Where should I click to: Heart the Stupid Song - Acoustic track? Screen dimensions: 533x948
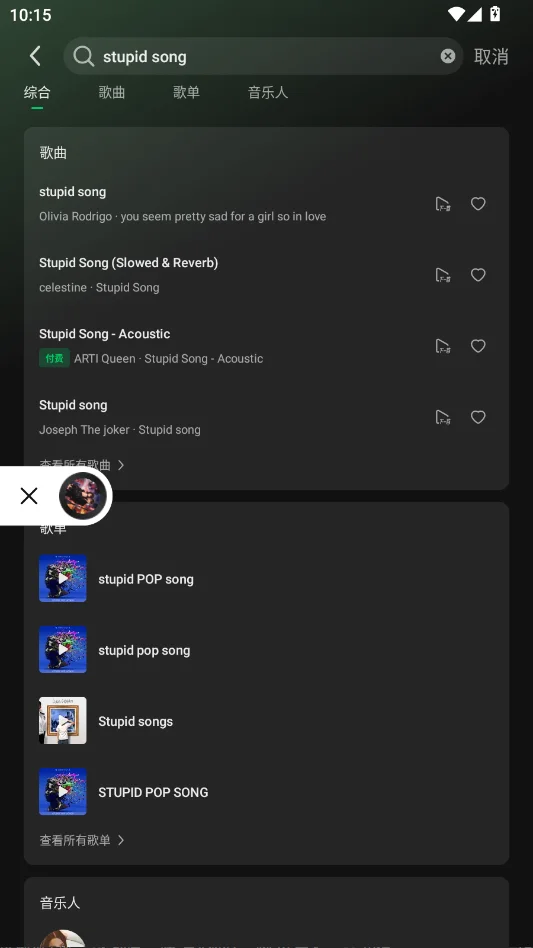(x=478, y=346)
